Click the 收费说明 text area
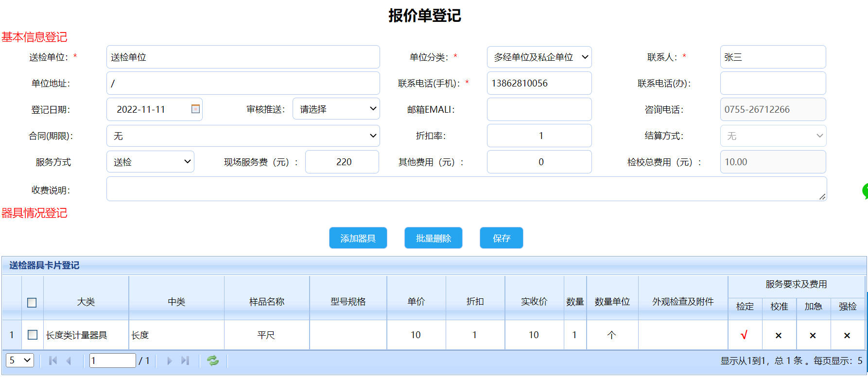 pyautogui.click(x=466, y=189)
